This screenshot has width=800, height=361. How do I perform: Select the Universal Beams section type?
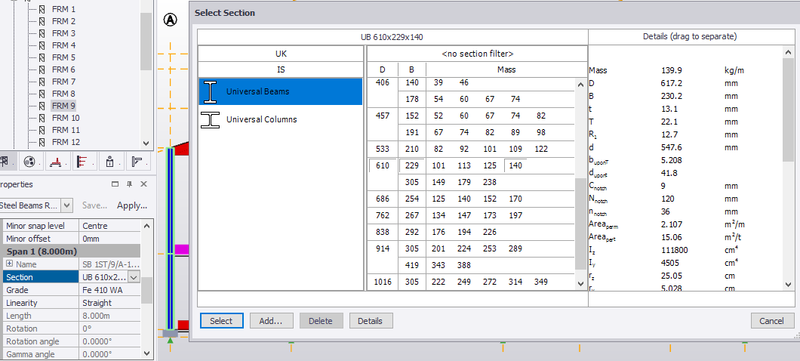[x=281, y=92]
